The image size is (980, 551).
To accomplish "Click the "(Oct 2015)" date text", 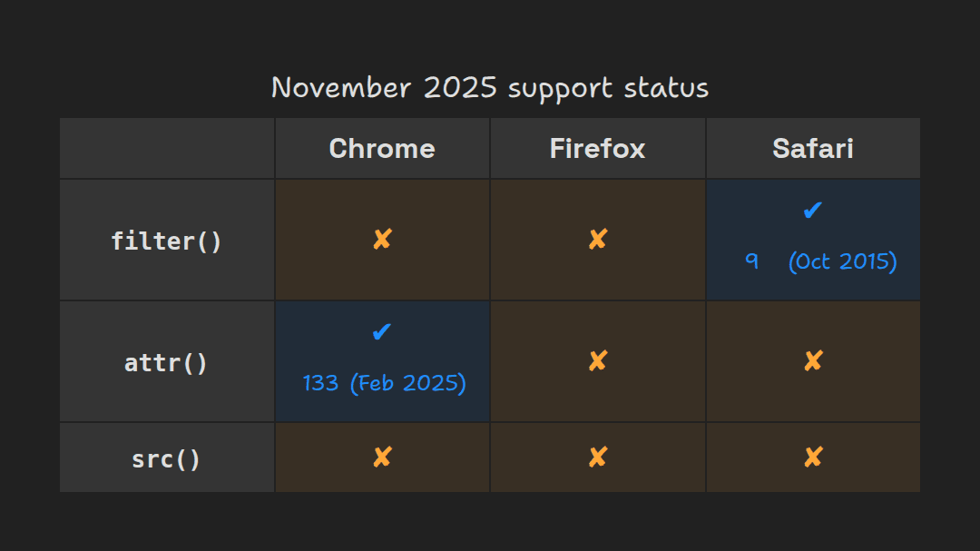I will [x=842, y=261].
